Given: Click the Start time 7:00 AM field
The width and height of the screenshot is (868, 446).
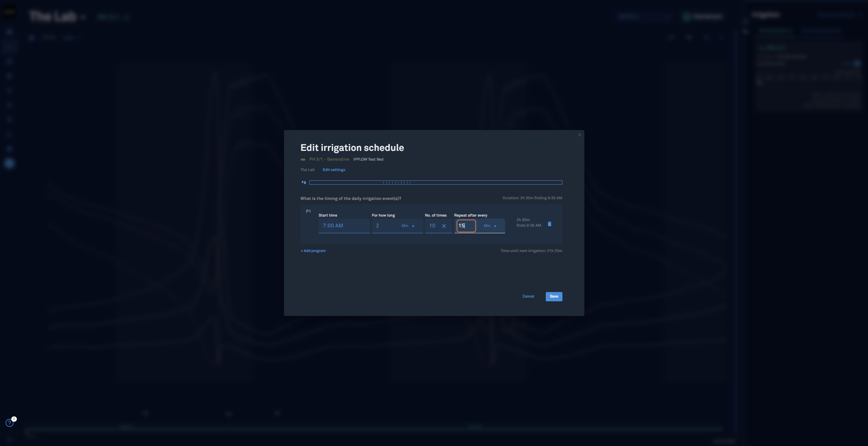Looking at the screenshot, I should [x=344, y=226].
